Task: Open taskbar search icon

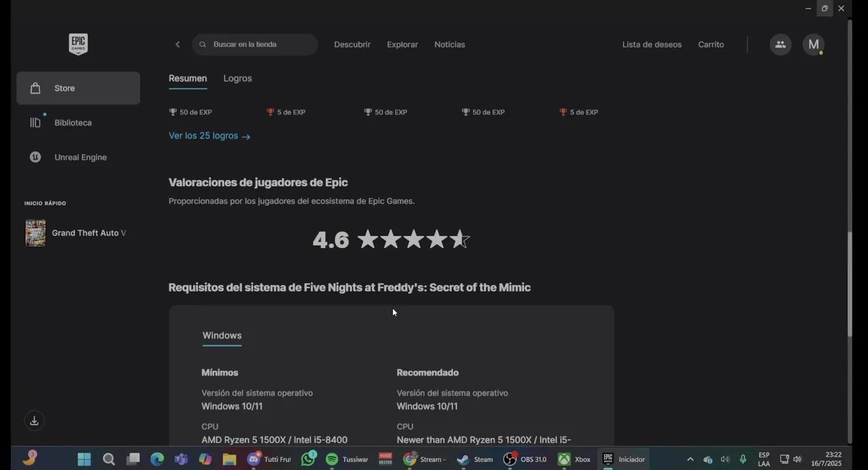Action: [108, 460]
